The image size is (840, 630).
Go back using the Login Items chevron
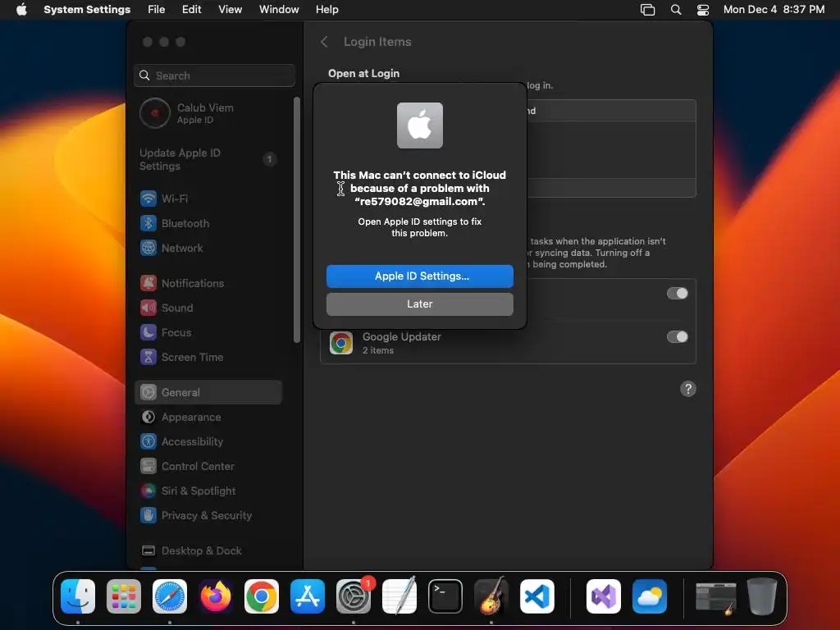pos(324,42)
